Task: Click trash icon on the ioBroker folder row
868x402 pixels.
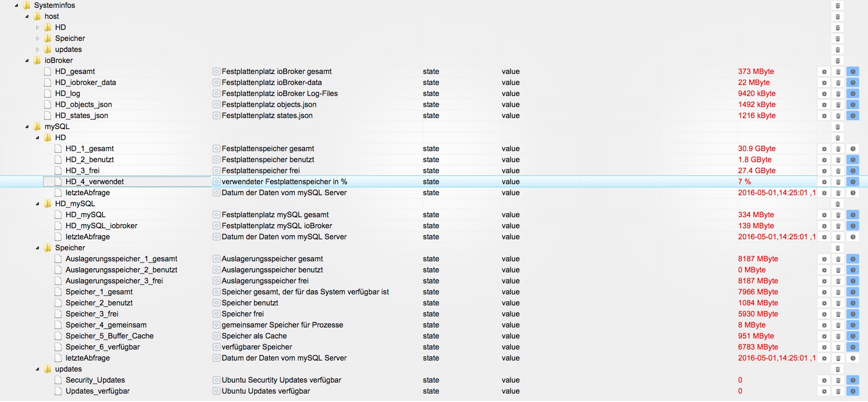Action: point(838,61)
